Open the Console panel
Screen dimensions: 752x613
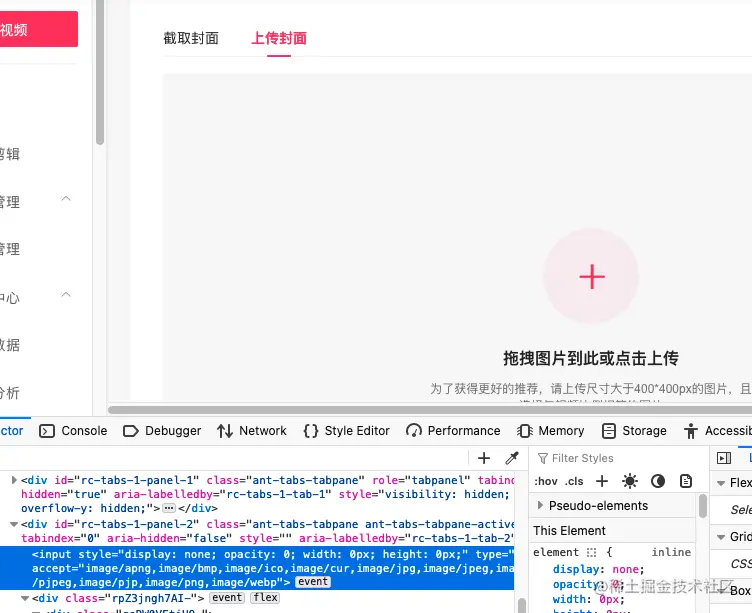(73, 431)
